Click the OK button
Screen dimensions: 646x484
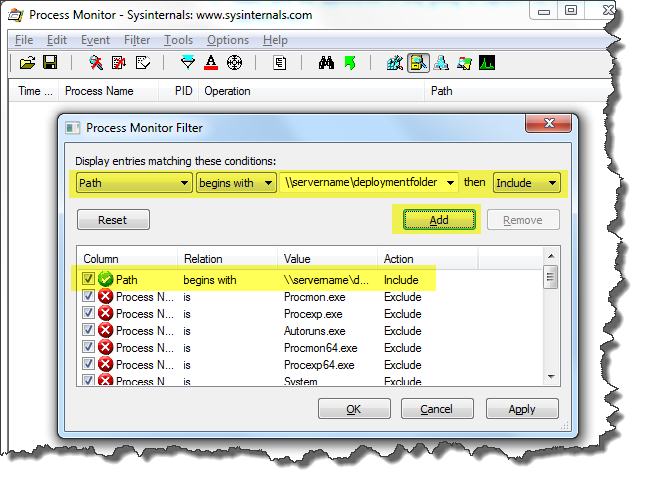pos(354,409)
